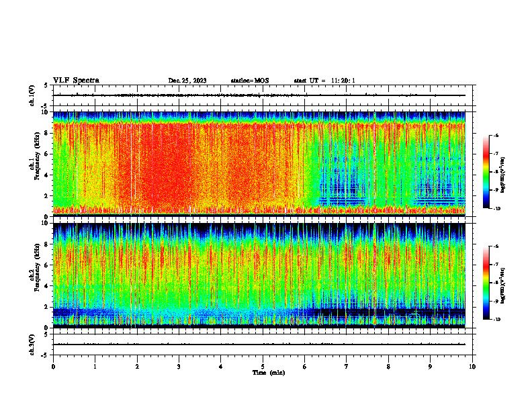
Task: Click the ch.1 colorbar "-6" tick label
Action: click(x=496, y=135)
